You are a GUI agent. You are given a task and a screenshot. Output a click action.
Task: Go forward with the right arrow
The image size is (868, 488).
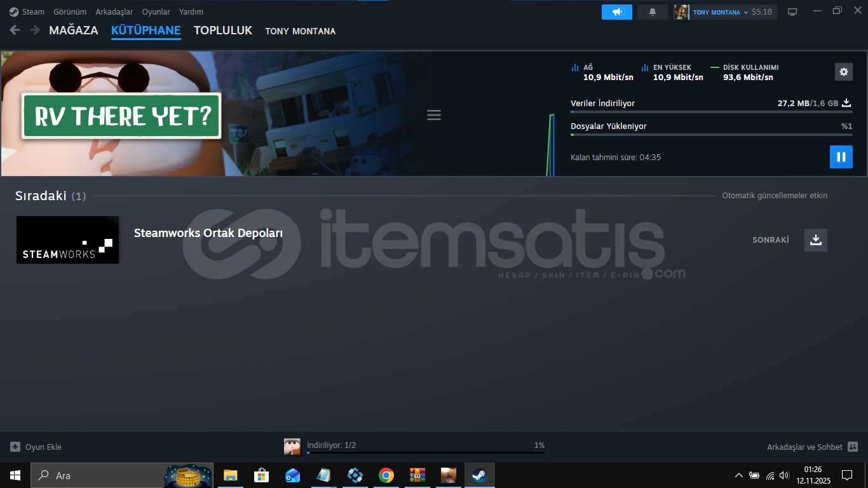pos(34,30)
